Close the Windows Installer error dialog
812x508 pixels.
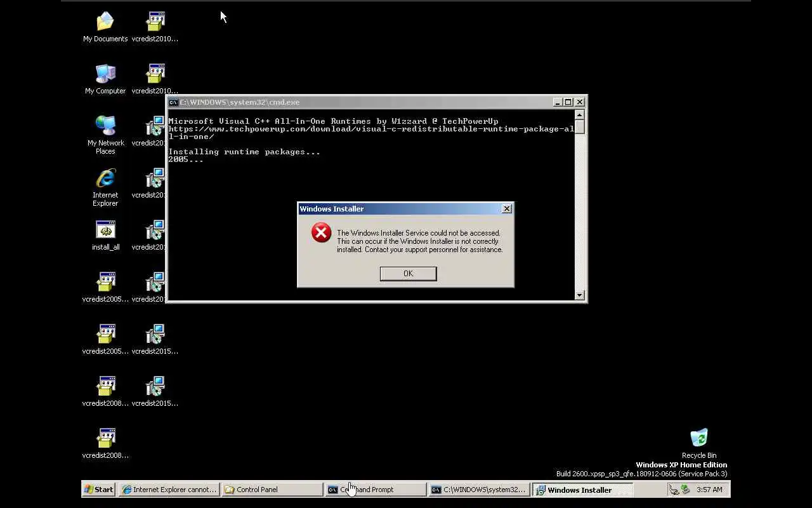506,208
